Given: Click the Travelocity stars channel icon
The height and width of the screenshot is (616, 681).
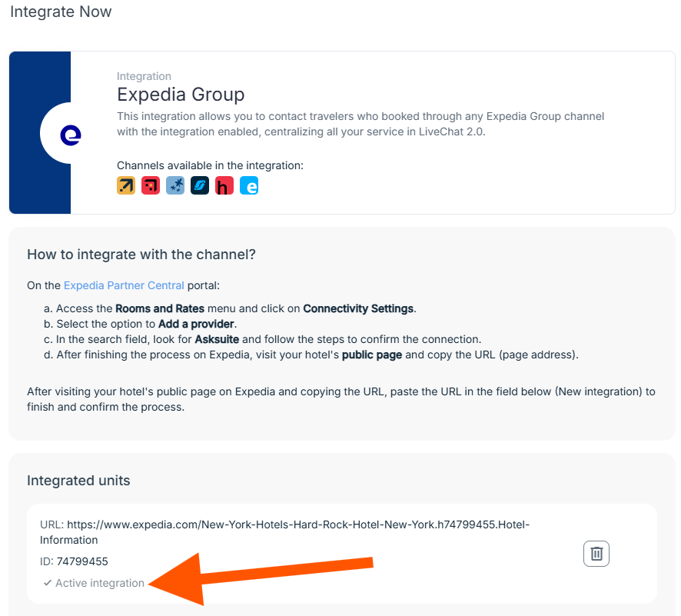Looking at the screenshot, I should click(175, 185).
